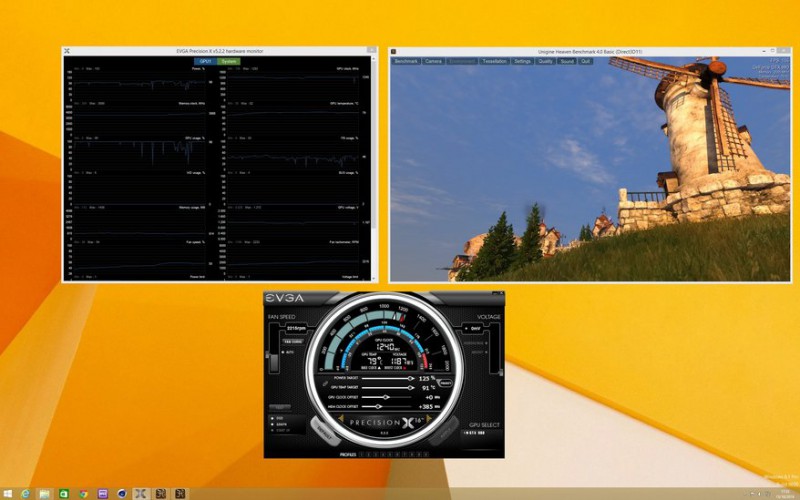This screenshot has width=800, height=500.
Task: Open Internet Explorer from the taskbar
Action: tap(26, 493)
